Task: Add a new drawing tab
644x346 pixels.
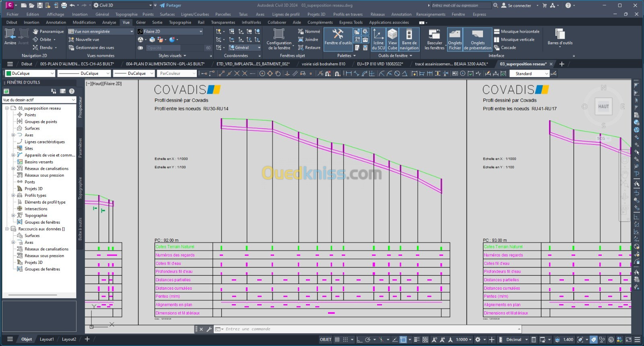Action: point(561,64)
